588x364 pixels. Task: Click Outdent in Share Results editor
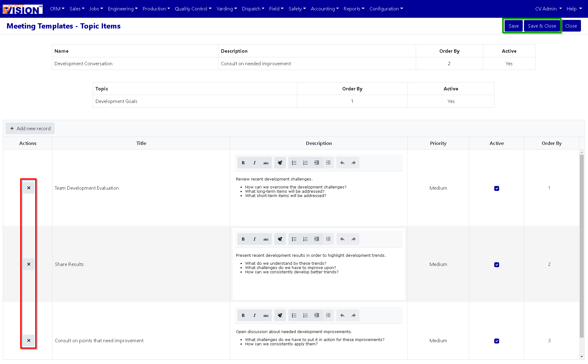click(x=328, y=239)
